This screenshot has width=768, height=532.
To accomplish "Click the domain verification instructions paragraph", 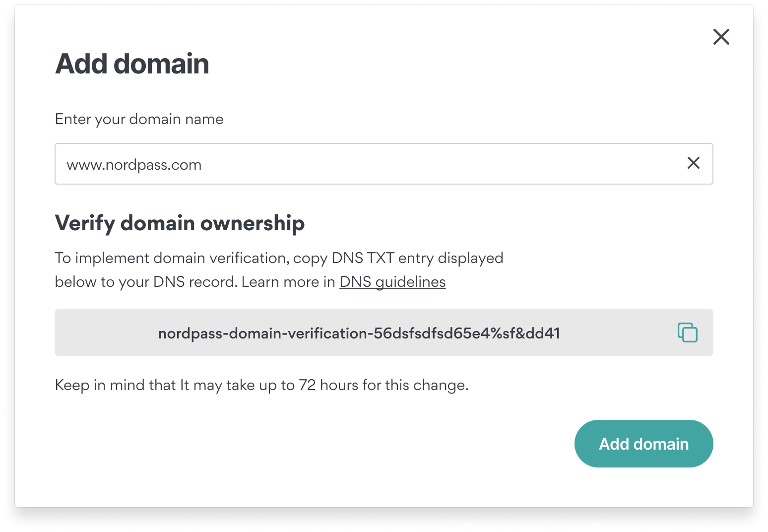I will point(279,270).
